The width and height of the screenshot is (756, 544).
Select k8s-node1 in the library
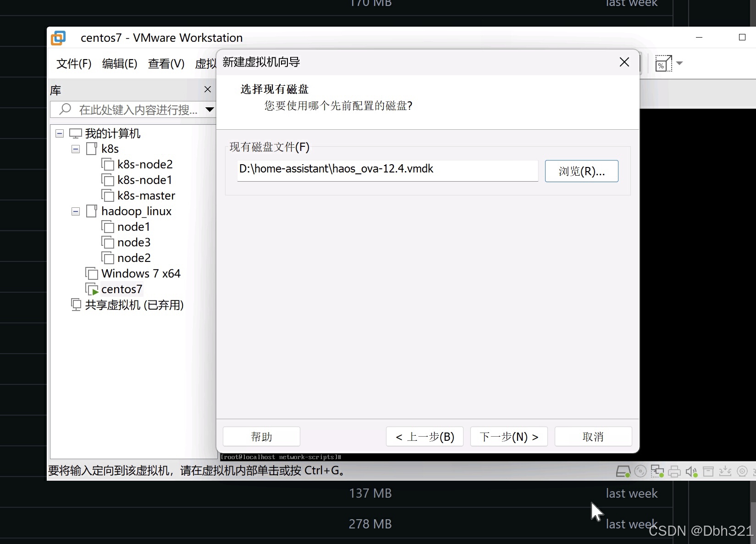tap(144, 180)
